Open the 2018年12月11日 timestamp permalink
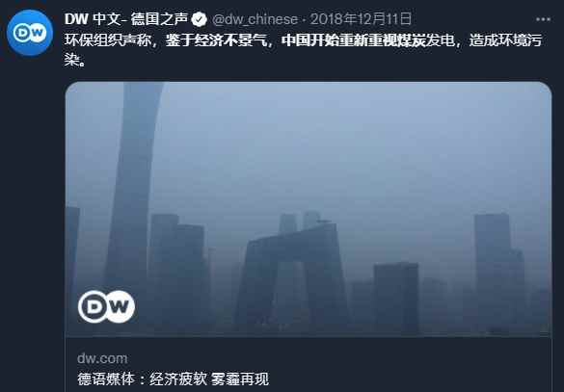This screenshot has height=392, width=564. tap(362, 19)
